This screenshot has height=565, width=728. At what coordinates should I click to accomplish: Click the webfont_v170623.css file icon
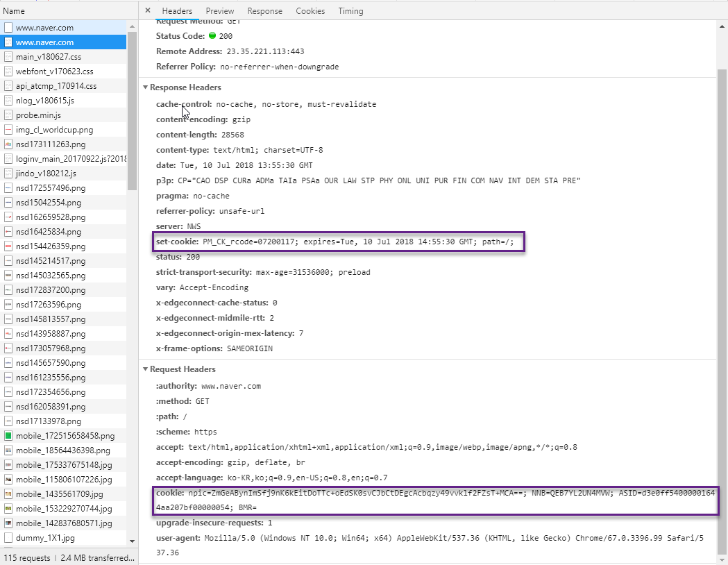tap(8, 71)
